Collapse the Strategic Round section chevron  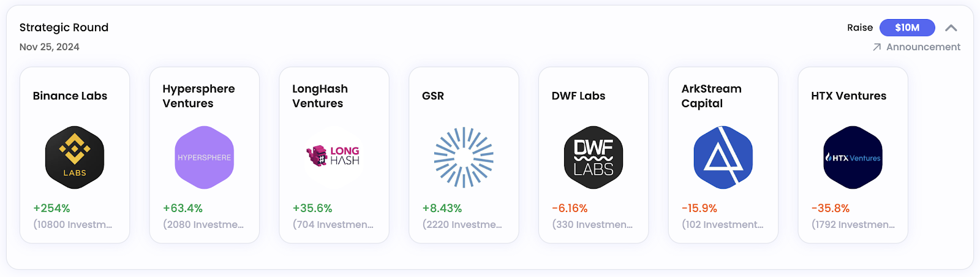click(951, 28)
